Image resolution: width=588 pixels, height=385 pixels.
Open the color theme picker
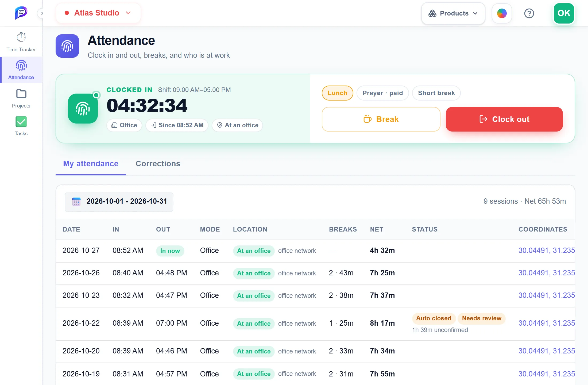(502, 13)
